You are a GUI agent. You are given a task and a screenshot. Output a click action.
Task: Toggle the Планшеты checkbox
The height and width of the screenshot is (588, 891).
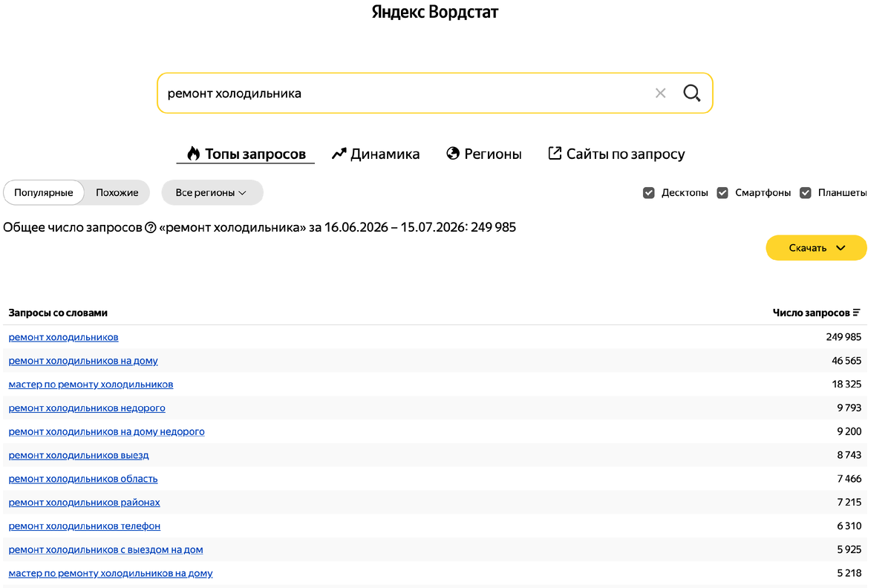point(806,192)
